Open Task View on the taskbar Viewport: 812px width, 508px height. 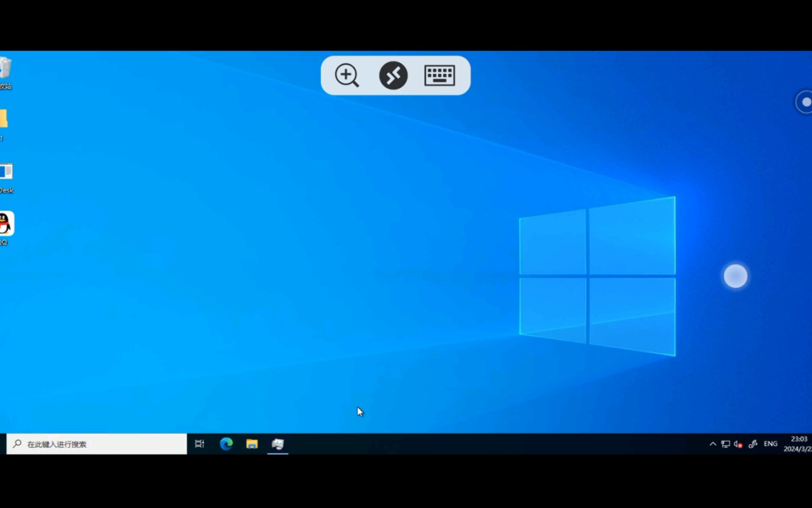(200, 444)
